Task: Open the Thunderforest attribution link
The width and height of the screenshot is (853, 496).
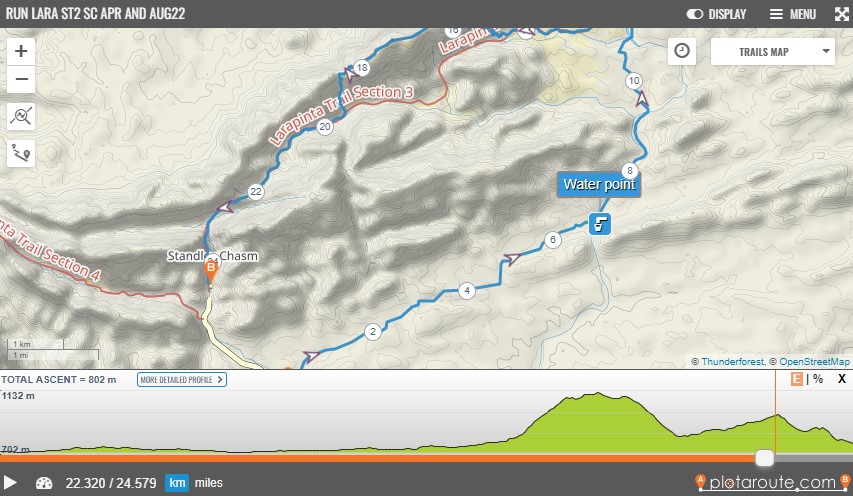Action: coord(732,362)
